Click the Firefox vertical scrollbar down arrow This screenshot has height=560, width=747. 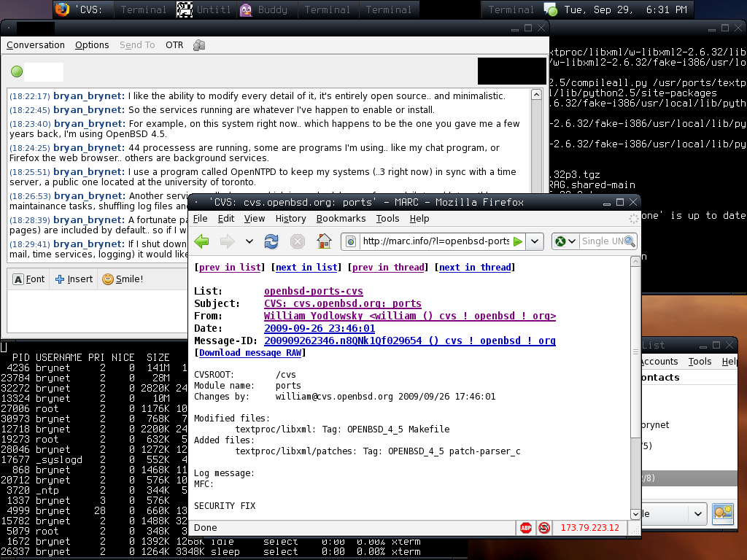point(635,513)
